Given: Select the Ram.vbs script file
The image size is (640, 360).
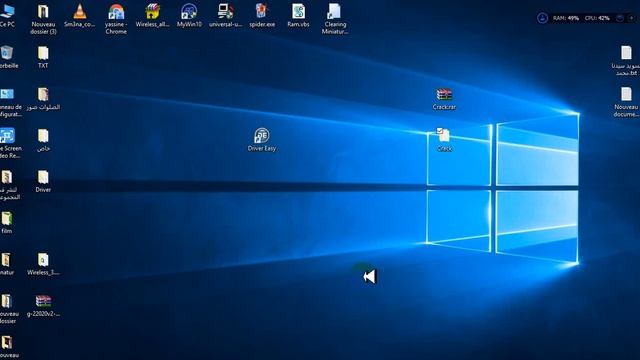Looking at the screenshot, I should [x=298, y=15].
